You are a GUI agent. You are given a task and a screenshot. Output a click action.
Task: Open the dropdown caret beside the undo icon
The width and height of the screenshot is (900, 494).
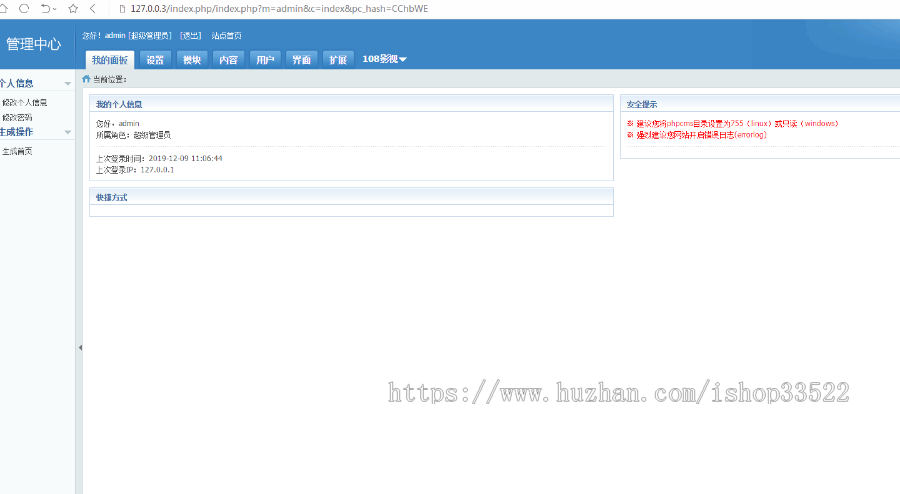[55, 9]
